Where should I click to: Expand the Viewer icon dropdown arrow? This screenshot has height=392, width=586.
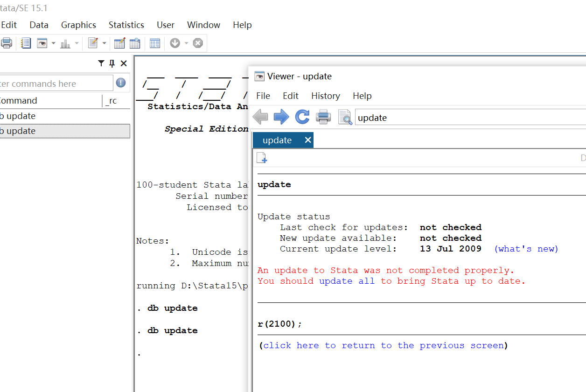[x=53, y=43]
